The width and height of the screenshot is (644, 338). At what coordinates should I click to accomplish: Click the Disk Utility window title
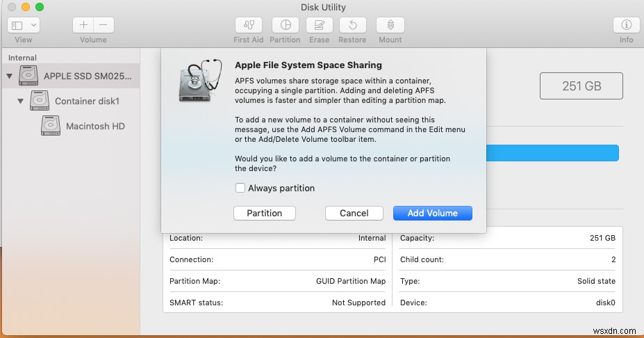tap(323, 8)
